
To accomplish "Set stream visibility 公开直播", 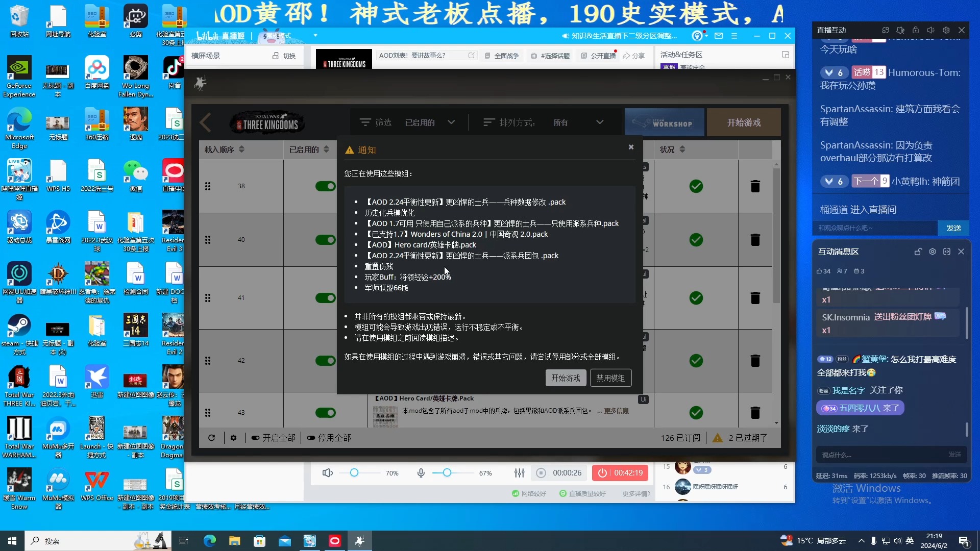I will (598, 56).
